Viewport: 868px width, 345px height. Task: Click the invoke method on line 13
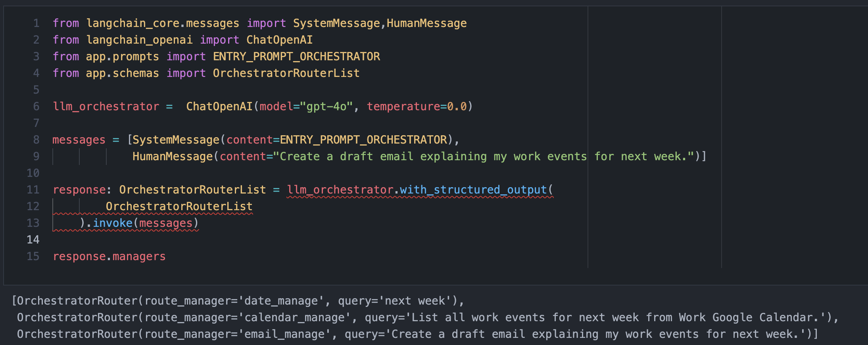click(x=113, y=223)
